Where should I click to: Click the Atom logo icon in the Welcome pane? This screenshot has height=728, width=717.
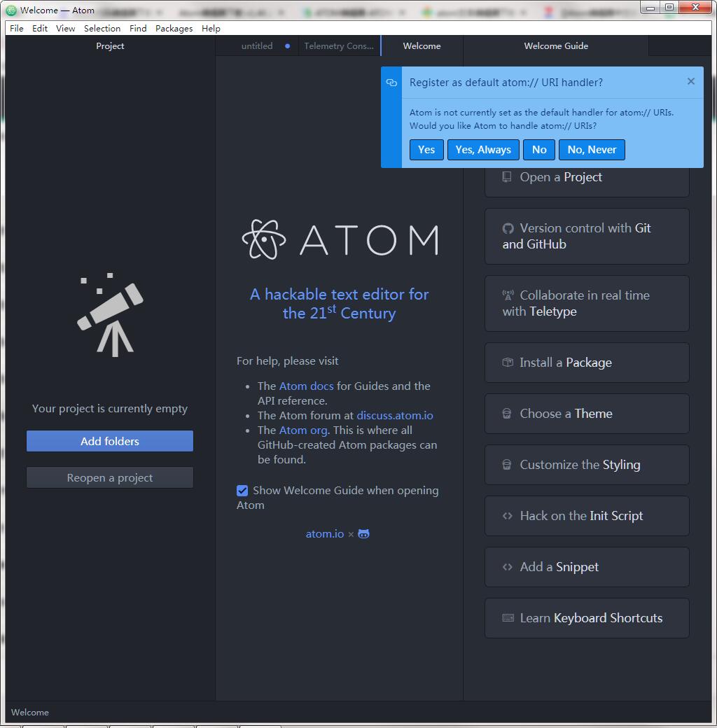[x=264, y=240]
